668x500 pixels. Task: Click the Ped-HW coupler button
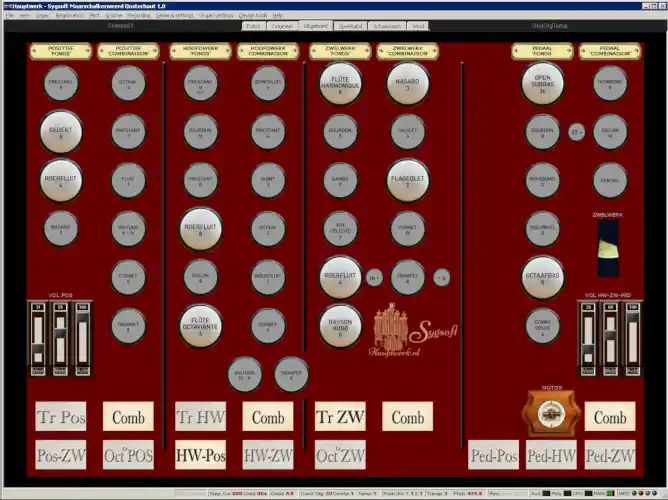(x=551, y=455)
